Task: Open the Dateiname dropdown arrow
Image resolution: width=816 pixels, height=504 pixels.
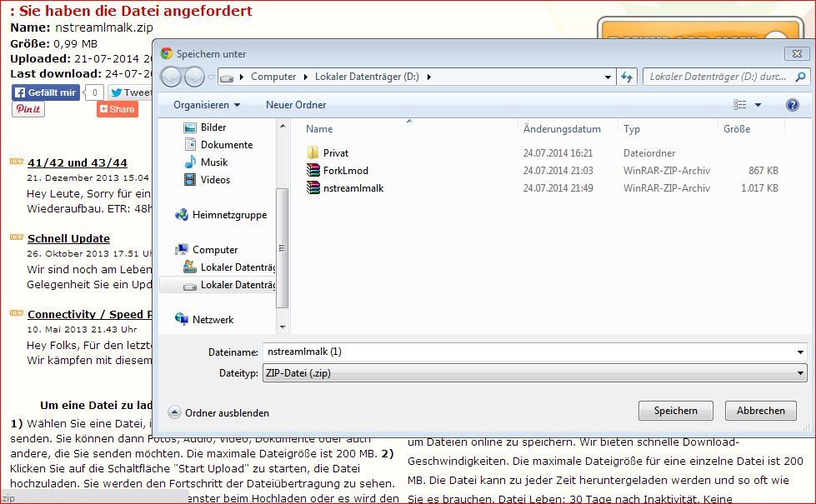Action: pyautogui.click(x=800, y=352)
